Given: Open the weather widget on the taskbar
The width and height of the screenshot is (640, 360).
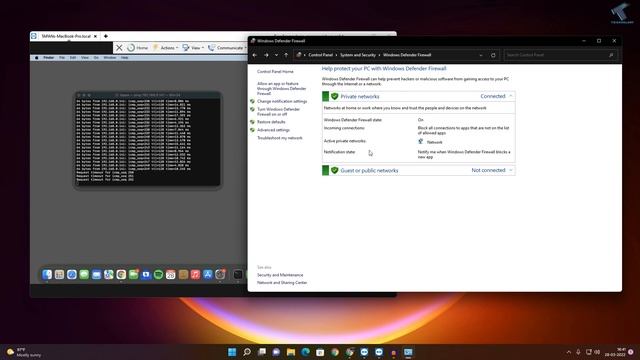Looking at the screenshot, I should [x=24, y=353].
